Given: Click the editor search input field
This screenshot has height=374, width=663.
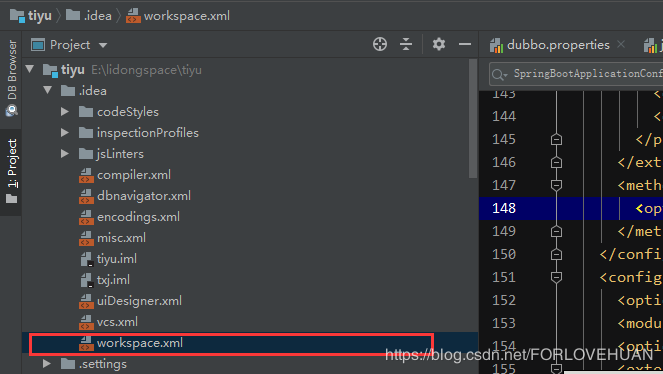Looking at the screenshot, I should click(x=576, y=74).
